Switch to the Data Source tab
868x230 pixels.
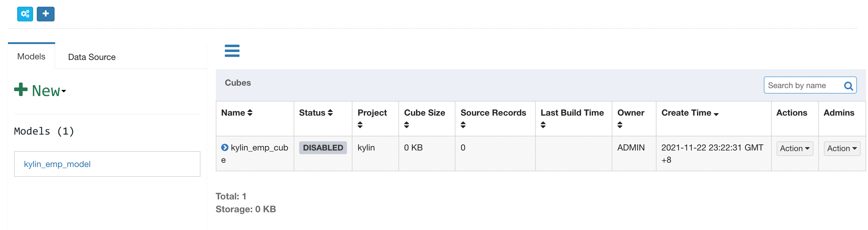[x=92, y=57]
